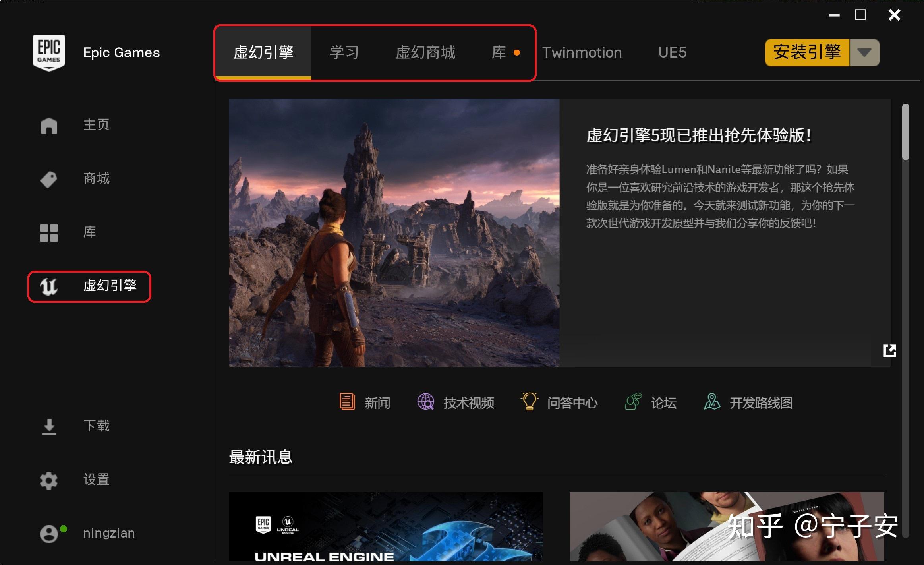
Task: Open the 新闻 news section icon
Action: [x=347, y=402]
